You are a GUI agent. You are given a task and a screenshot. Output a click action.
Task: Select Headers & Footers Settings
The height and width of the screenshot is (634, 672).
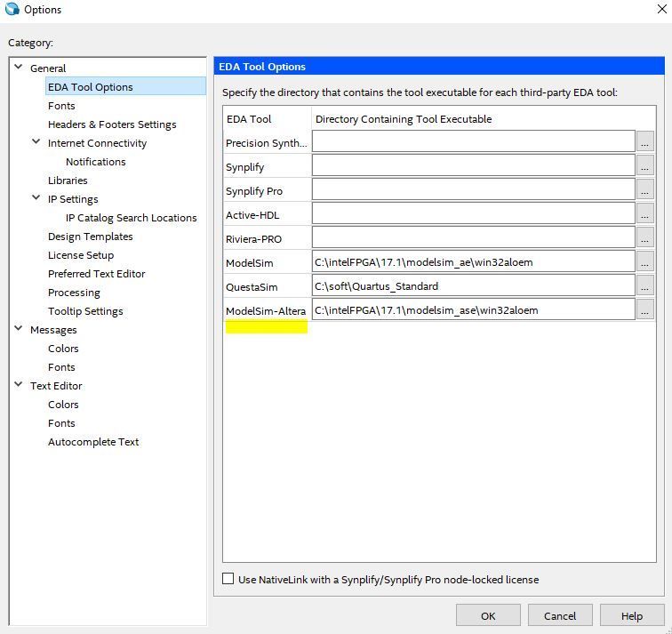coord(112,124)
